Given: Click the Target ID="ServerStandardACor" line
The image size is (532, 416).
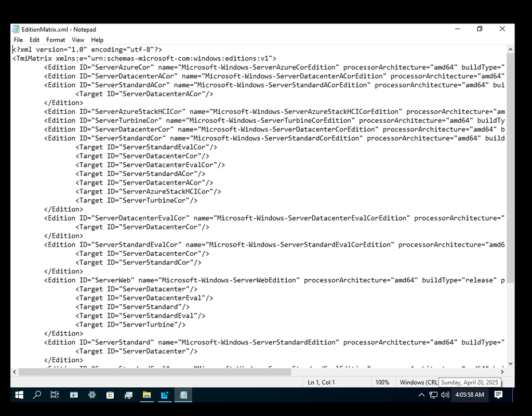Looking at the screenshot, I should click(x=140, y=174).
